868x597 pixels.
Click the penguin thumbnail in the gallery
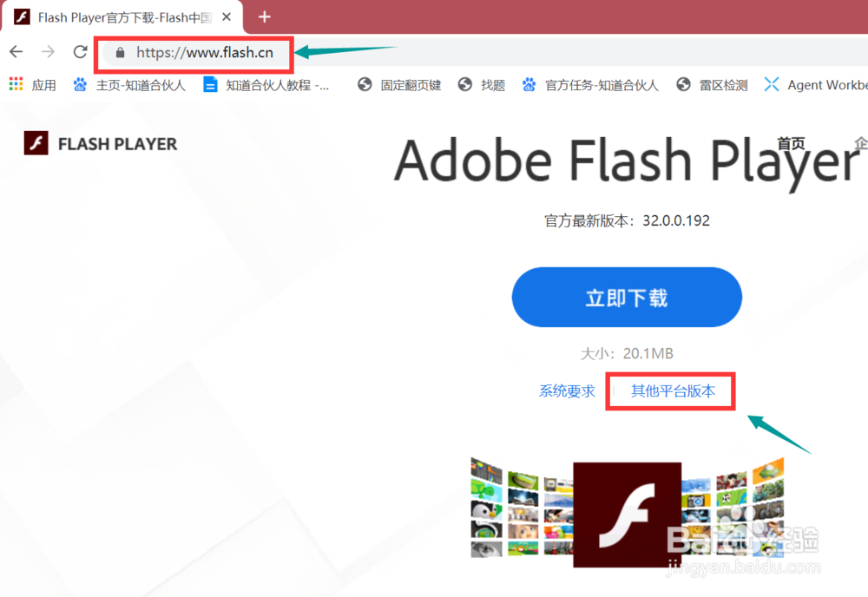[x=486, y=510]
